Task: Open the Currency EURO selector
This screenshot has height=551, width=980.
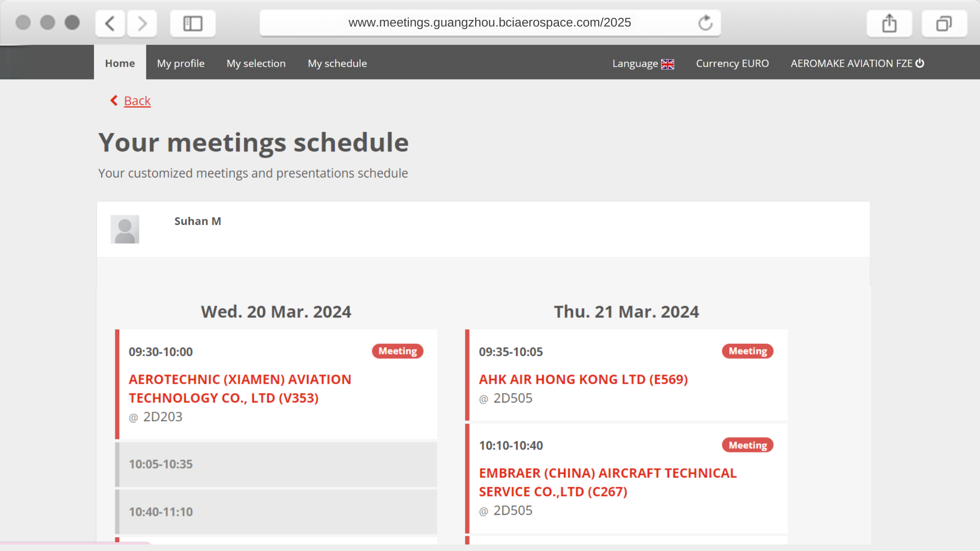Action: (x=732, y=63)
